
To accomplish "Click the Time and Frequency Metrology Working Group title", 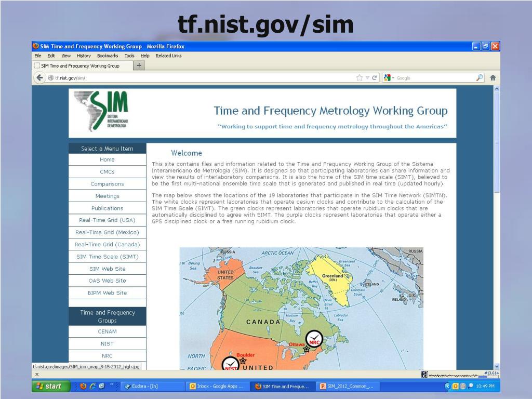I will click(x=330, y=111).
